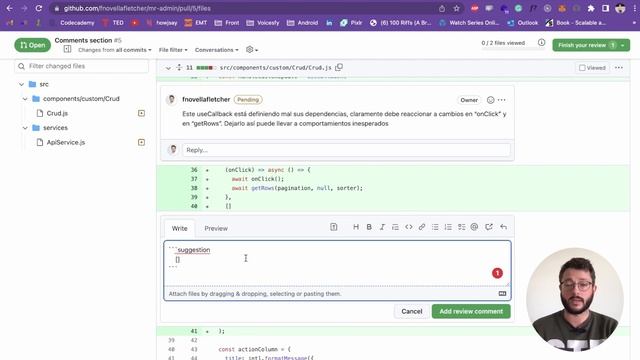Image resolution: width=640 pixels, height=360 pixels.
Task: Insert a saved reply
Action: pyautogui.click(x=503, y=227)
